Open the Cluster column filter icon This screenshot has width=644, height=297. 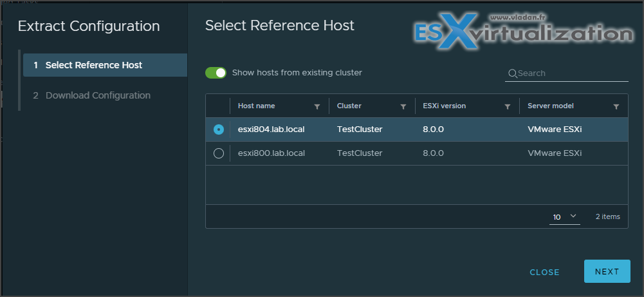(403, 106)
